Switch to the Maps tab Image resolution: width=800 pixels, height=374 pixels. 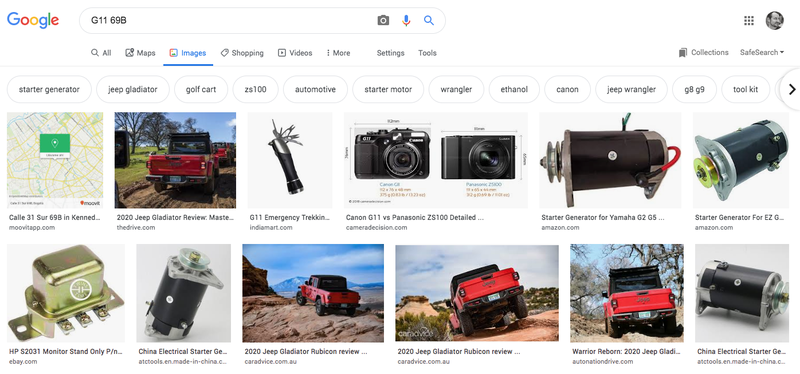[x=140, y=53]
